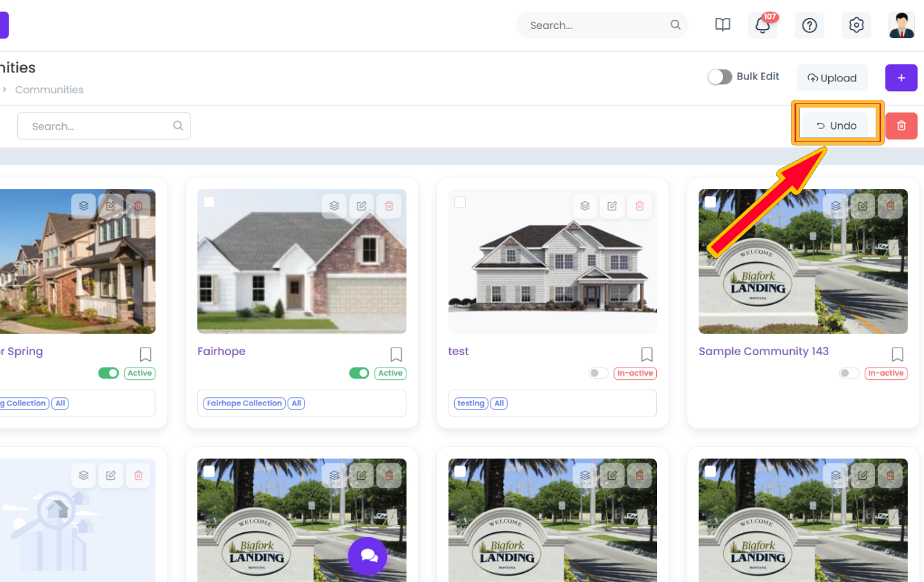Turn off the Spring community active switch
This screenshot has height=582, width=924.
[x=108, y=373]
